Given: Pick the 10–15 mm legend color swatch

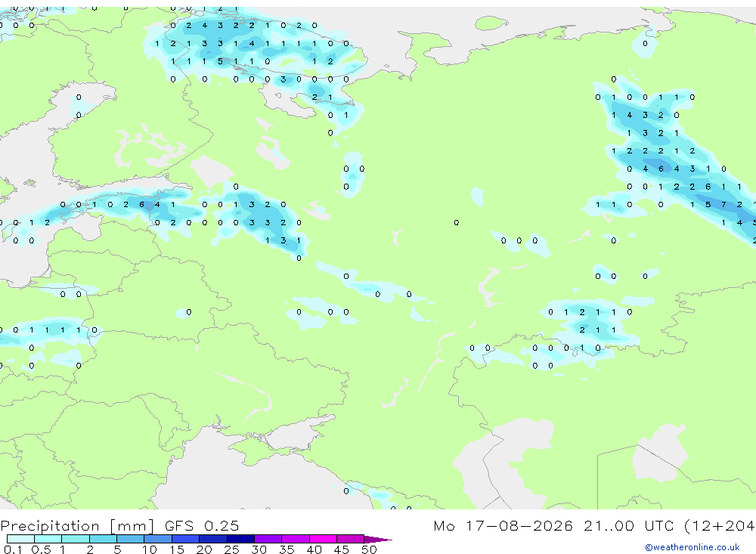Looking at the screenshot, I should (x=158, y=539).
